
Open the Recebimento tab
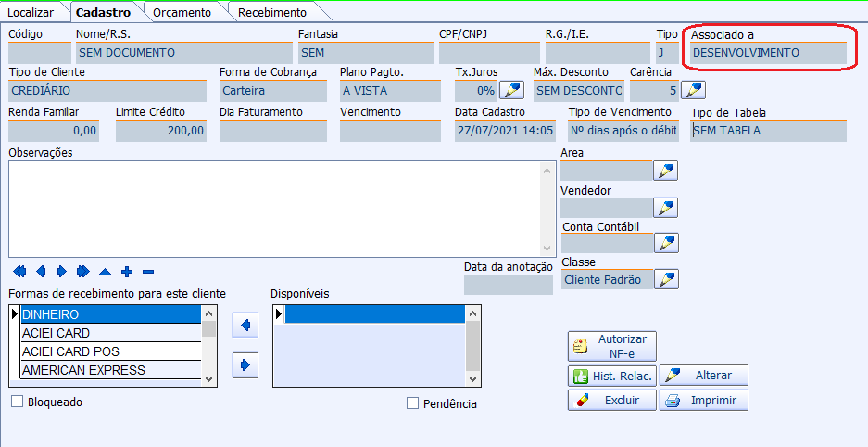coord(272,12)
